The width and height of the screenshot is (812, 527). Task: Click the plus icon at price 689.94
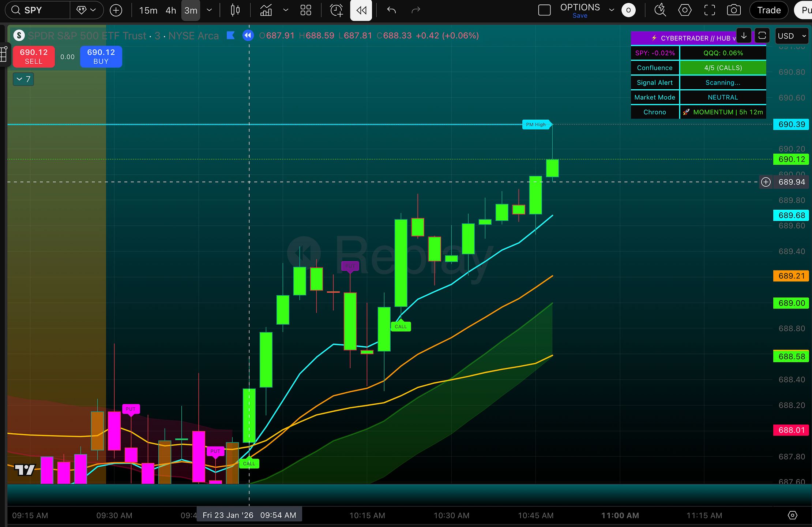[766, 182]
